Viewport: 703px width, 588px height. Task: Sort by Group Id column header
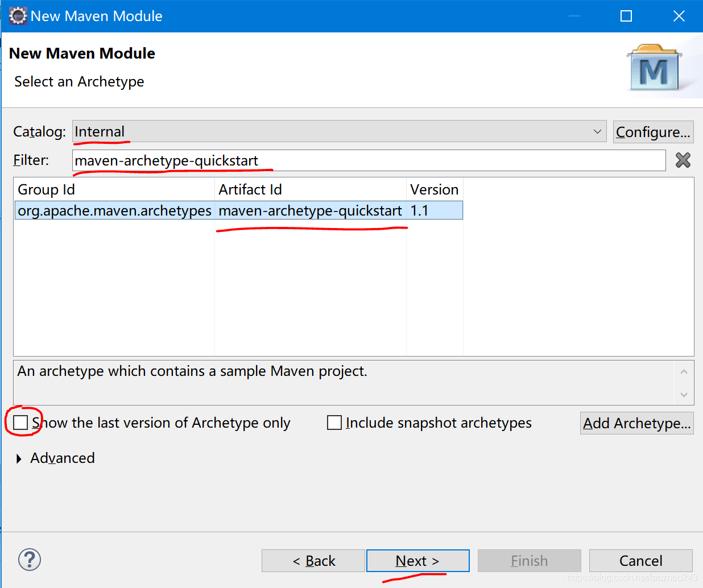114,189
